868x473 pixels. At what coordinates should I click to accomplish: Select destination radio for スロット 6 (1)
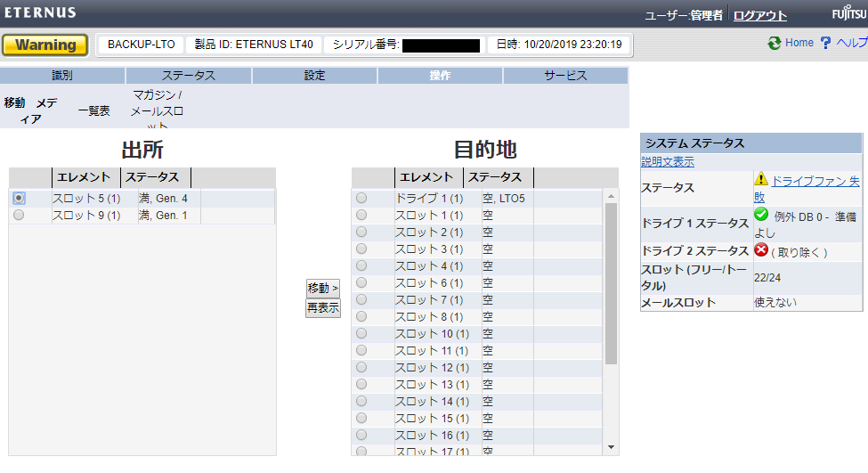tap(361, 282)
